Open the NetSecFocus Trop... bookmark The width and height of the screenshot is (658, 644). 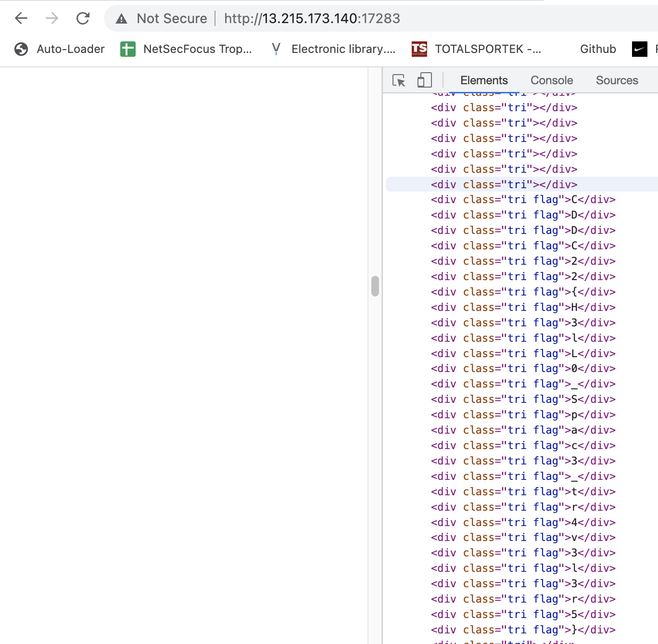tap(186, 49)
